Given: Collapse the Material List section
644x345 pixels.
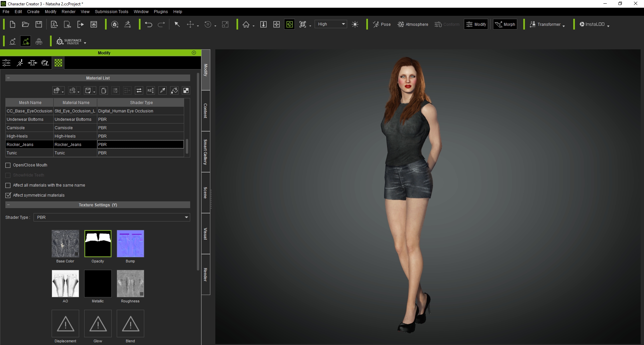Looking at the screenshot, I should click(8, 78).
